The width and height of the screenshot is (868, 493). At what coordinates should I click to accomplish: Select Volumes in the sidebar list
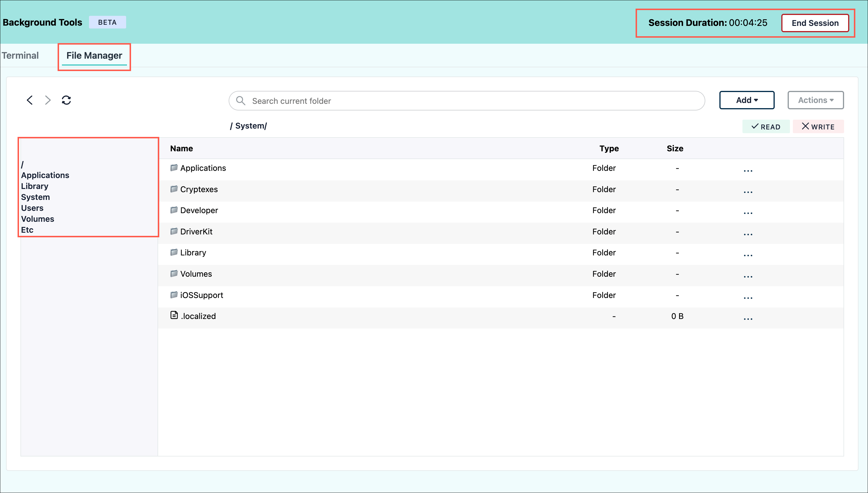[x=38, y=219]
